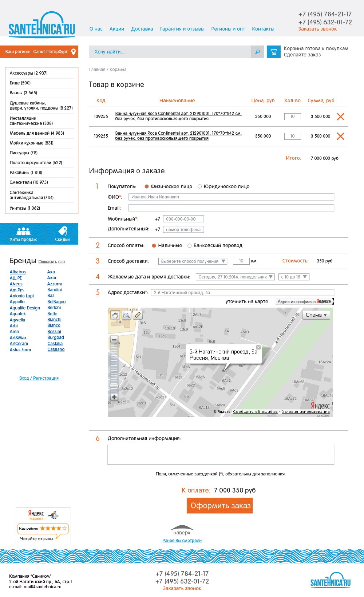364x597 pixels.
Task: Click the footer Заказать звонок link
Action: (182, 588)
